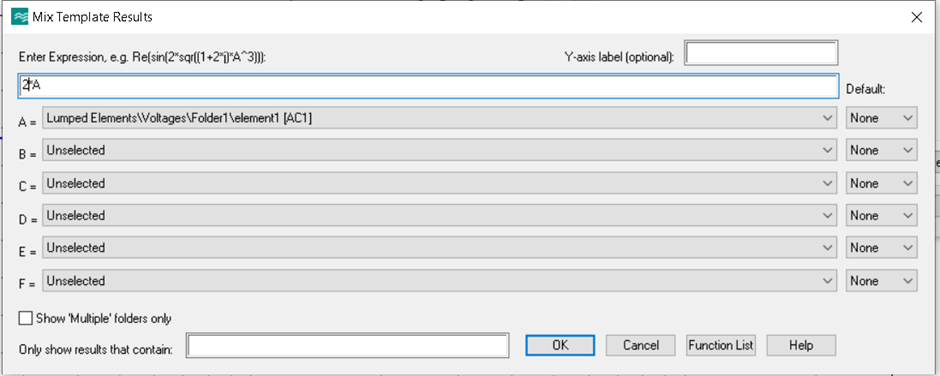Screen dimensions: 940x376
Task: Open the Default None dropdown for B
Action: (x=881, y=151)
